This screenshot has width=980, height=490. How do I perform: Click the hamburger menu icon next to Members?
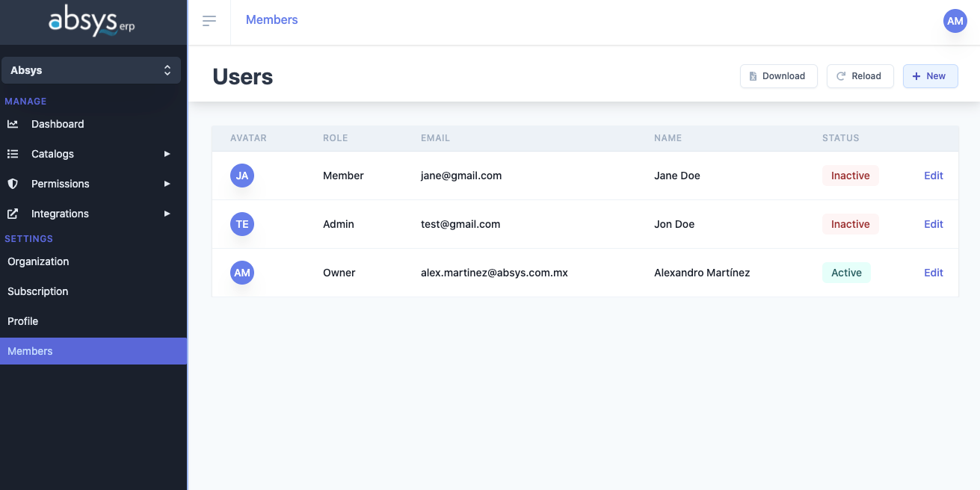click(209, 21)
